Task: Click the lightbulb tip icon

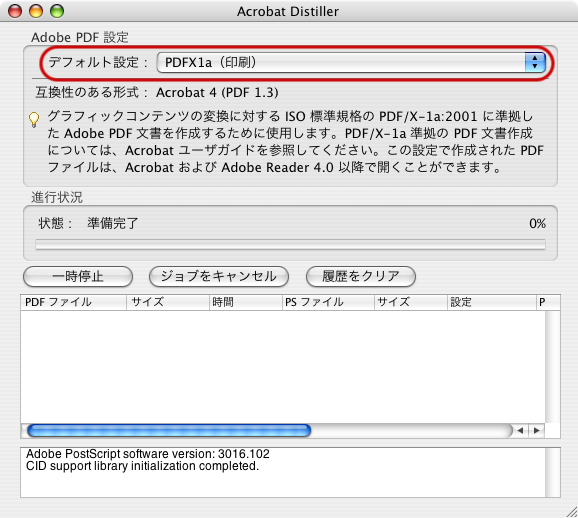Action: coord(34,119)
